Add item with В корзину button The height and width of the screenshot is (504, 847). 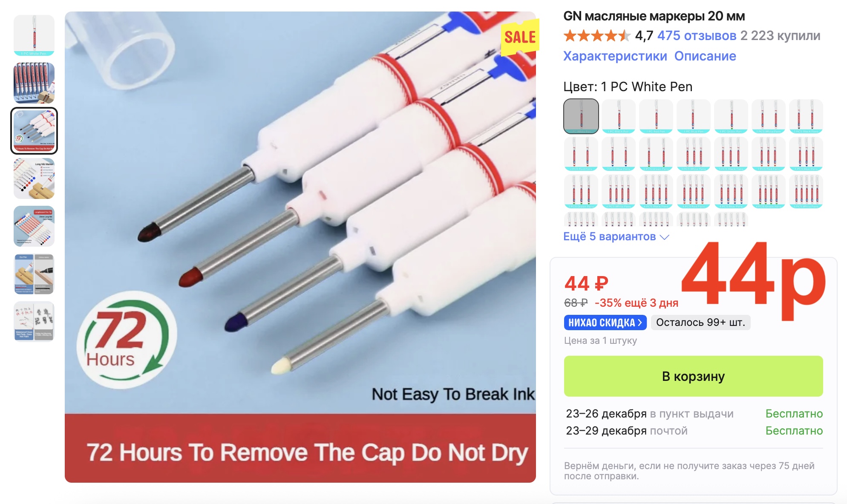[693, 376]
